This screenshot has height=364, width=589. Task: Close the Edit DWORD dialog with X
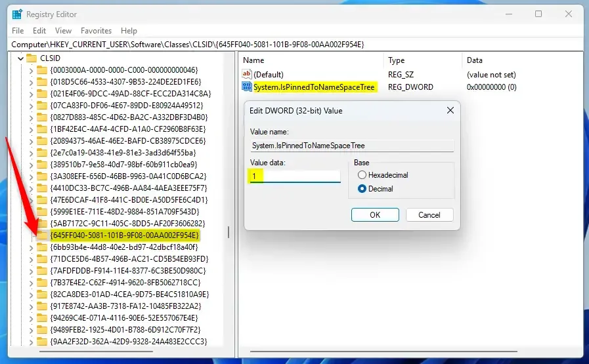click(450, 110)
